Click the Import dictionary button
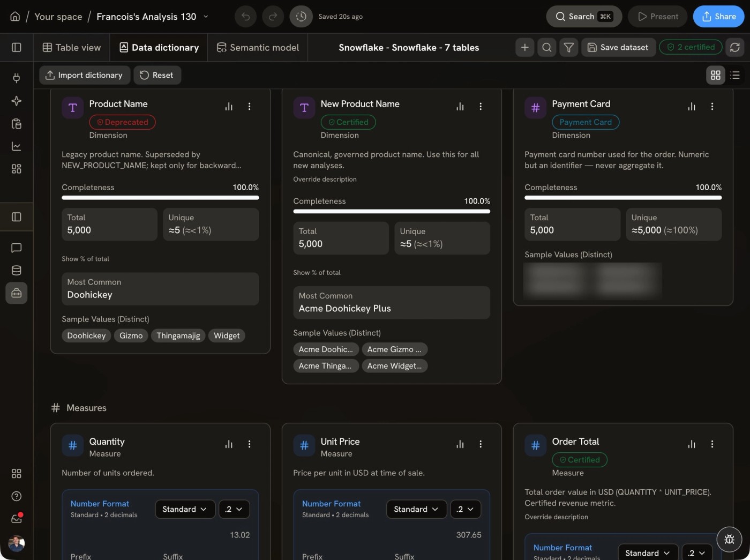This screenshot has width=750, height=560. tap(85, 76)
